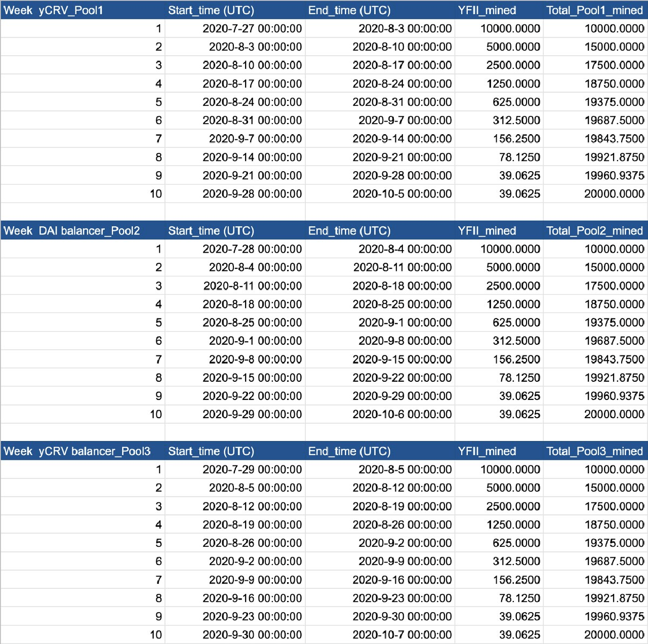The image size is (648, 644).
Task: Select Start_time cell '2020-9-1 00:00:00' in Pool2 week 6
Action: 235,341
